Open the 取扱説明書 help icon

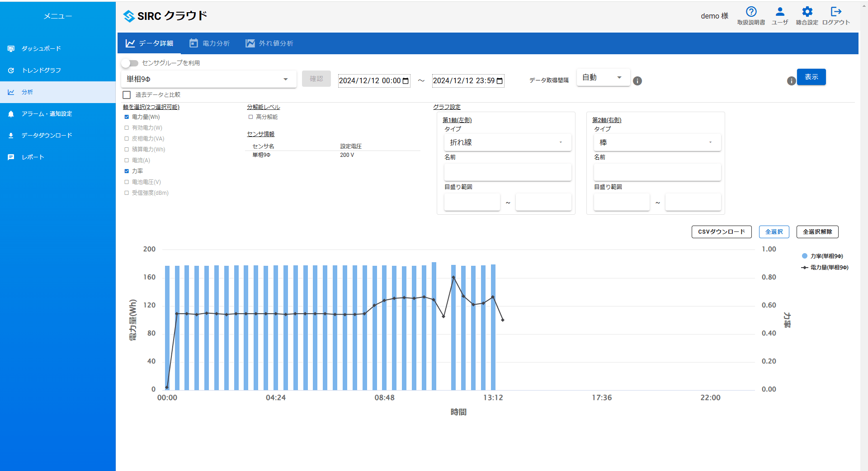[x=750, y=12]
